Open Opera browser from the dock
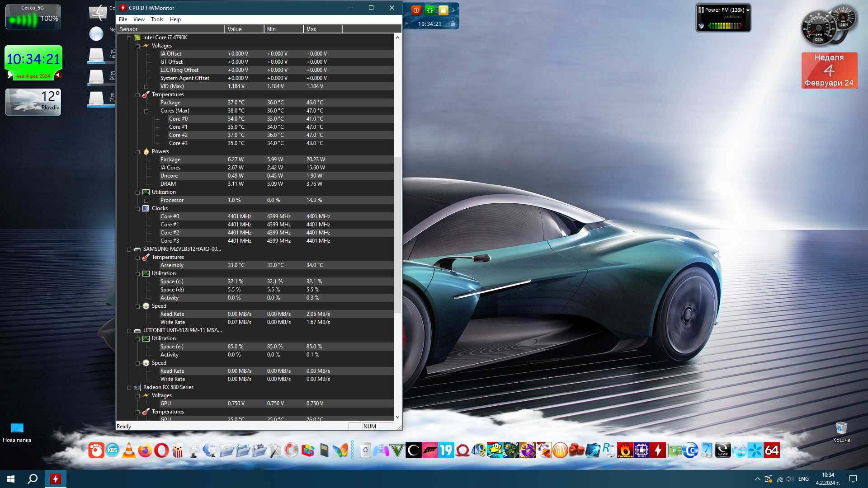The image size is (868, 488). [161, 450]
